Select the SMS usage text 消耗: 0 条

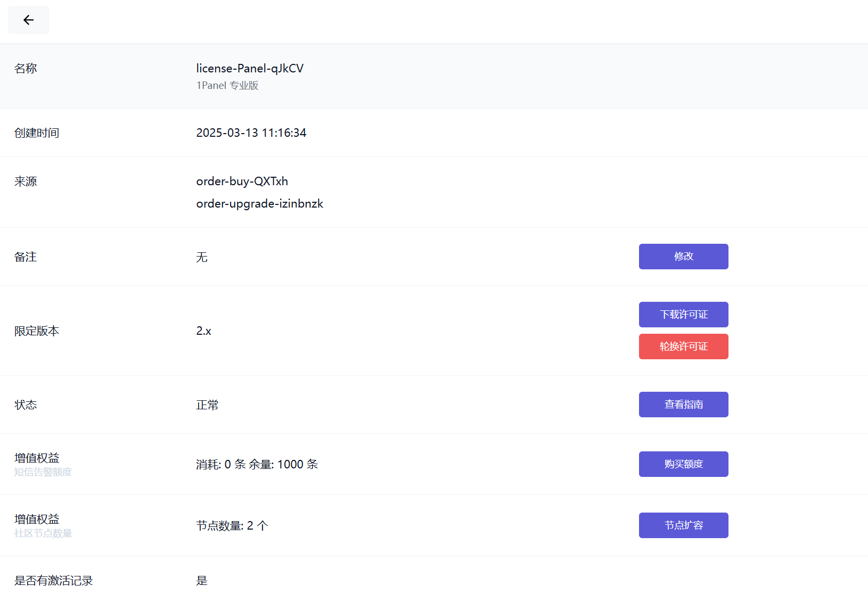pos(221,465)
